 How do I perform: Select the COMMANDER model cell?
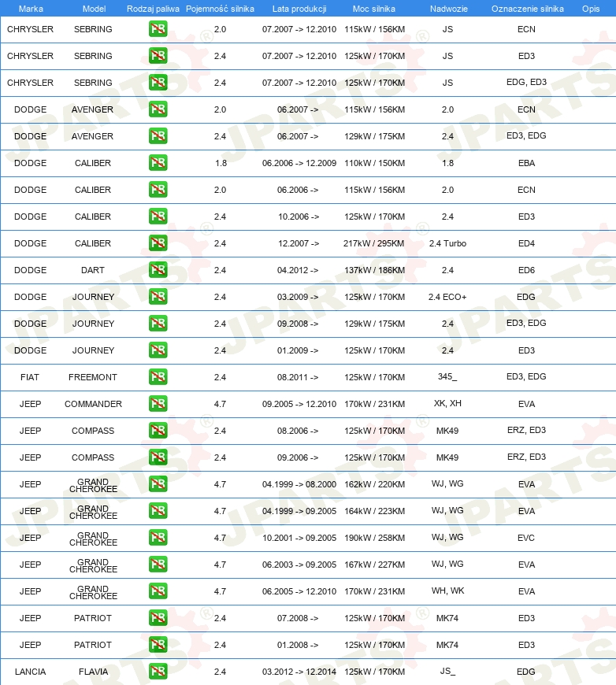(x=93, y=404)
